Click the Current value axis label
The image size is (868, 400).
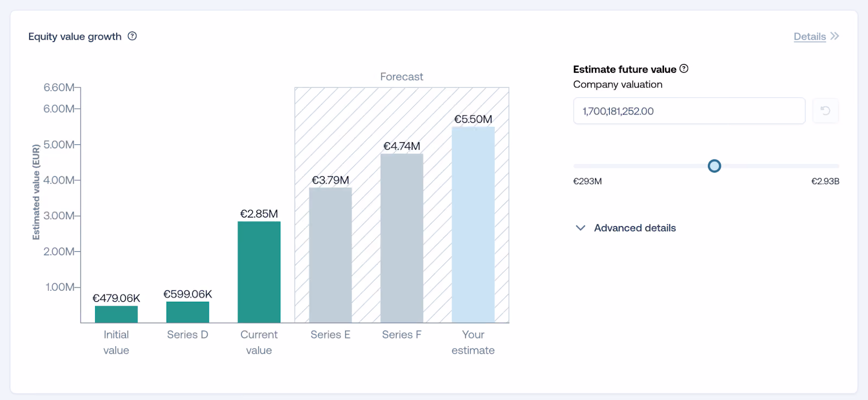click(x=259, y=342)
